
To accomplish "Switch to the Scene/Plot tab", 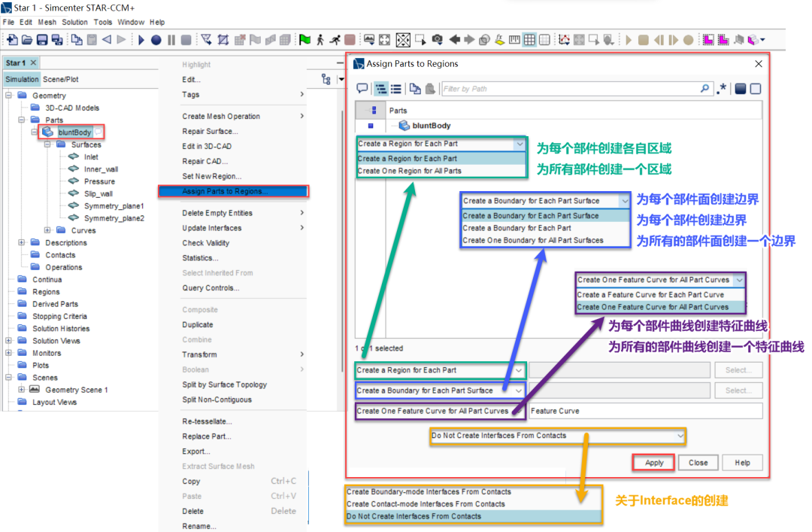I will 61,79.
